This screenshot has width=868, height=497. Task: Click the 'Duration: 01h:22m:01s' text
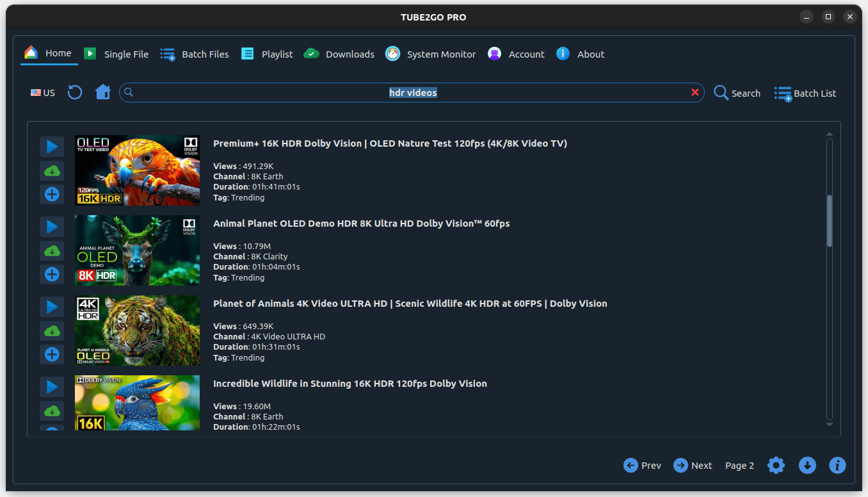[x=257, y=427]
